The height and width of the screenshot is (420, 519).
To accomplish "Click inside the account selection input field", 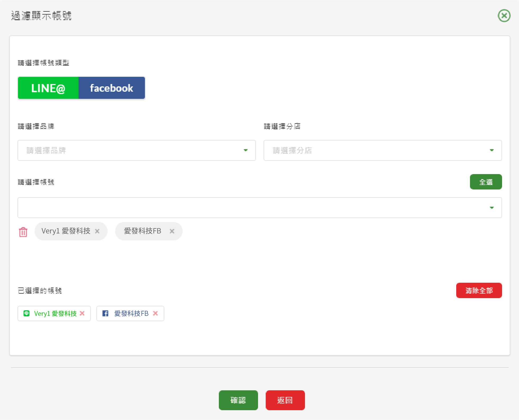I will click(x=260, y=207).
